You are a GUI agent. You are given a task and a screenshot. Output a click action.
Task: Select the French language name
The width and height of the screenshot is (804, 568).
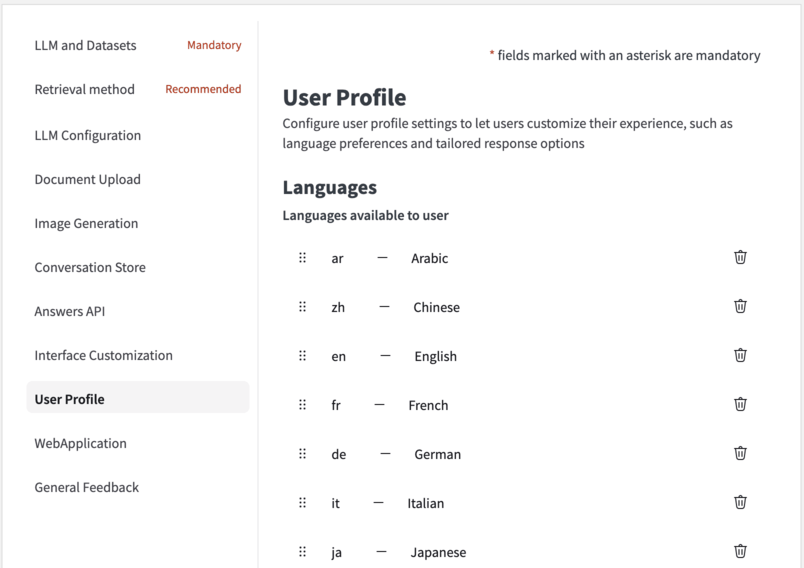click(x=428, y=405)
